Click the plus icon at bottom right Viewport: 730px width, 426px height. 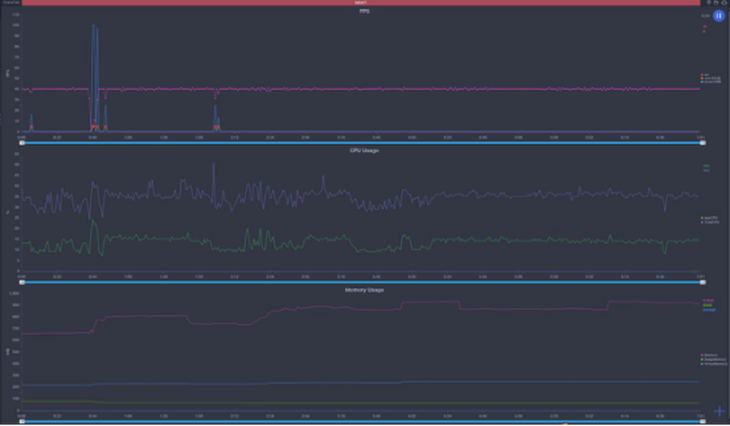tap(719, 411)
